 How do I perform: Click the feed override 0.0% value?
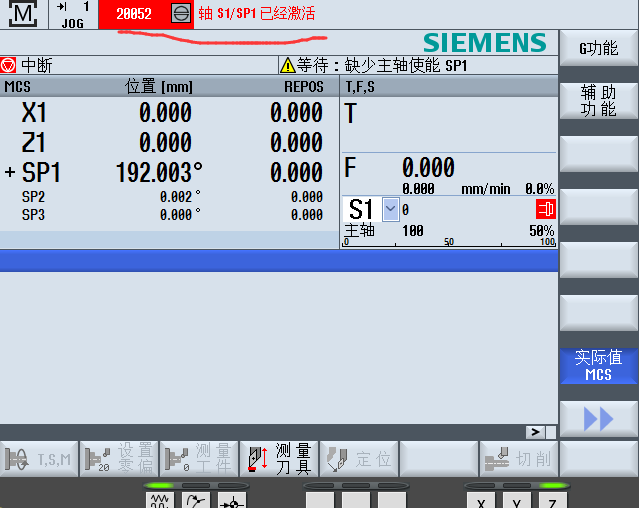pos(539,189)
